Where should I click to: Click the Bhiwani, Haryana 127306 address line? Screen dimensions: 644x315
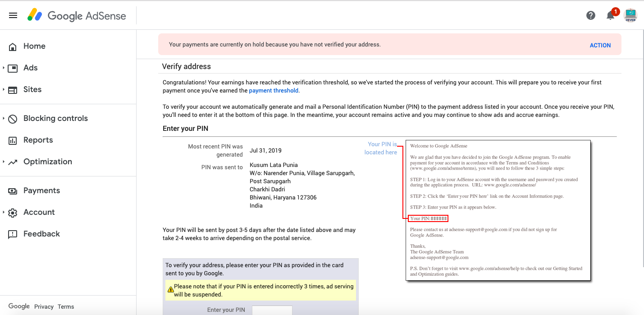283,198
